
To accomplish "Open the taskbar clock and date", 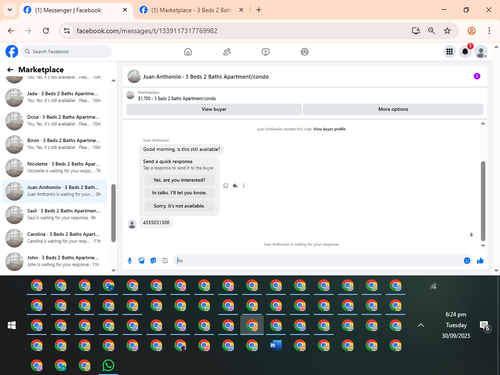I will [456, 325].
